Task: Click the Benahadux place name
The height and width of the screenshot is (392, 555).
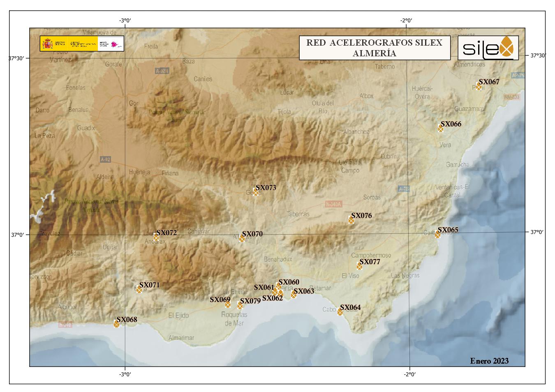Action: coord(278,259)
